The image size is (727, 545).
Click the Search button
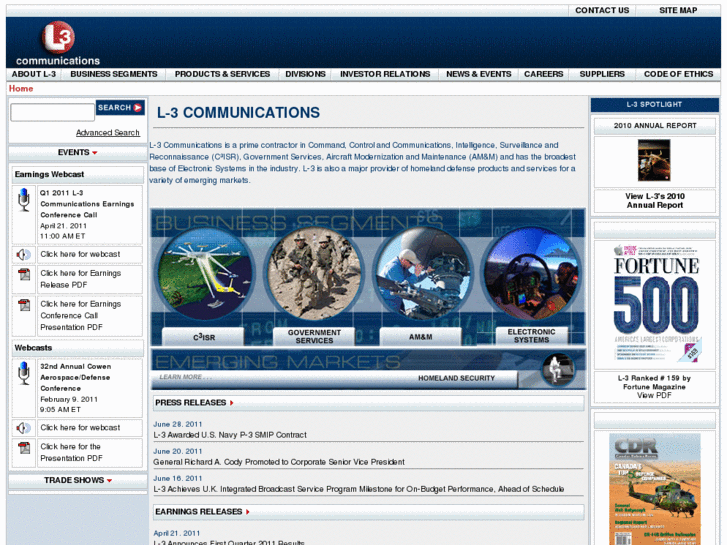tap(120, 108)
